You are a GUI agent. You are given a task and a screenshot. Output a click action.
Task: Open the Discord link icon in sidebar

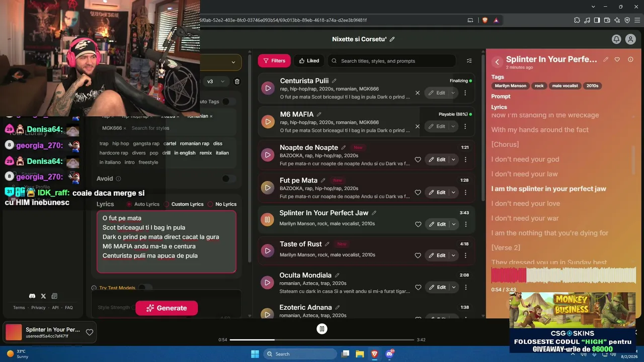click(x=32, y=296)
